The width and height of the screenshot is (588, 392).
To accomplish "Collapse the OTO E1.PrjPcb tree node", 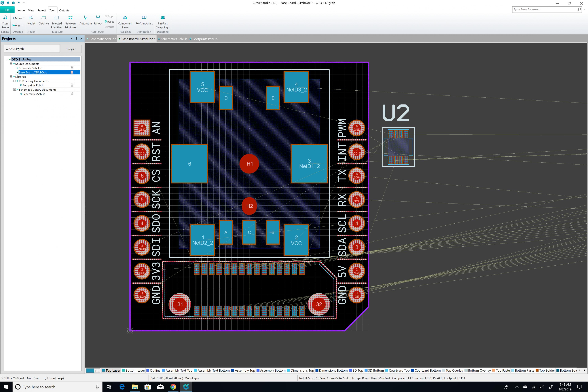I will tap(7, 59).
